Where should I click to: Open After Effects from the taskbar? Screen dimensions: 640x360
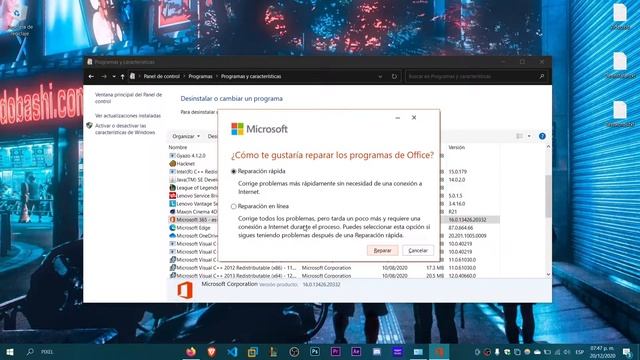(356, 351)
